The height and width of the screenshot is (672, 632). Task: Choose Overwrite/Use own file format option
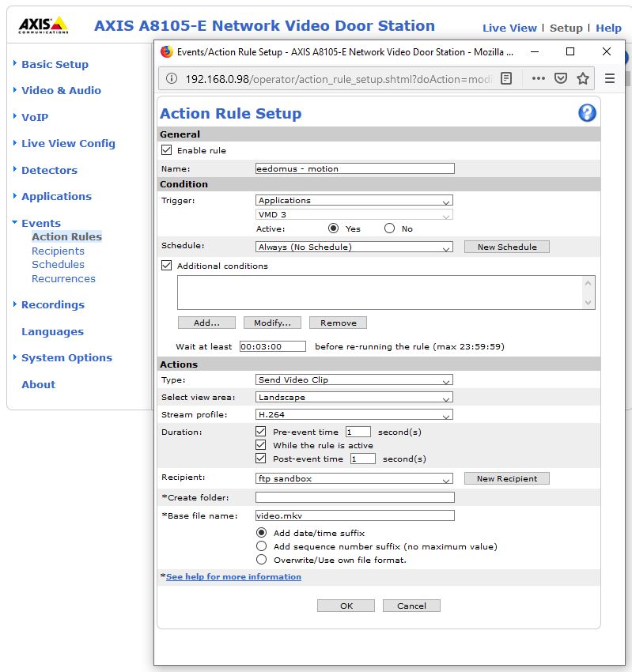coord(261,559)
